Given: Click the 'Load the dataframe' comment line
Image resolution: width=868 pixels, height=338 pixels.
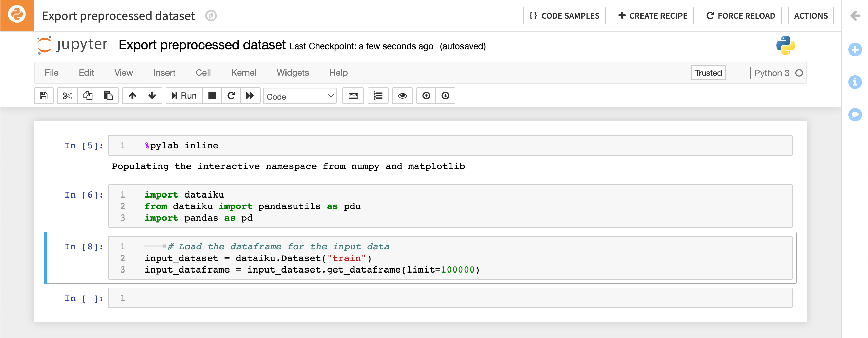Looking at the screenshot, I should tap(278, 247).
